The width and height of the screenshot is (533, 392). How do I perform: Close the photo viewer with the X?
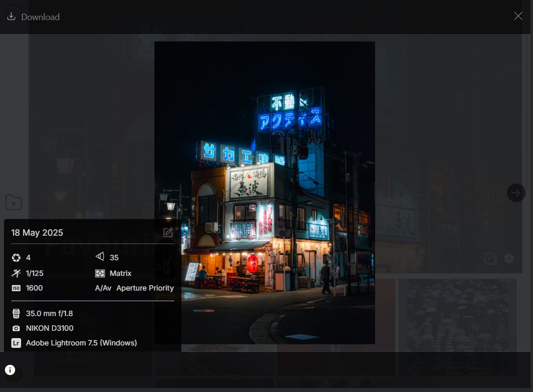click(x=518, y=16)
